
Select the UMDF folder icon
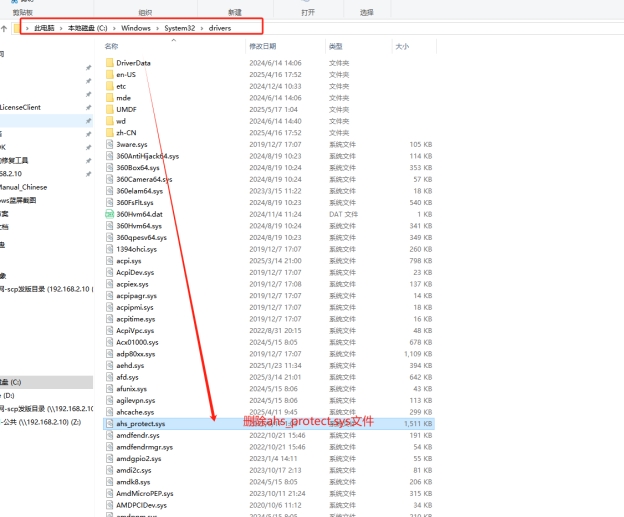click(x=110, y=109)
